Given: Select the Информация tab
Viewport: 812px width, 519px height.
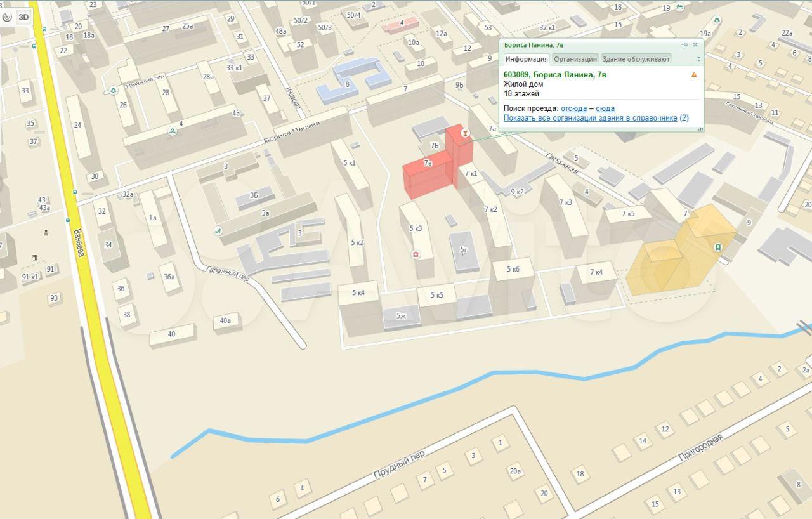Looking at the screenshot, I should (526, 59).
